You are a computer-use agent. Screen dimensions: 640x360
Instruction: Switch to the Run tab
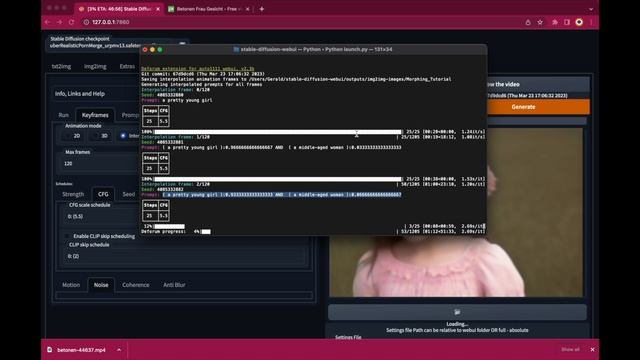click(63, 115)
